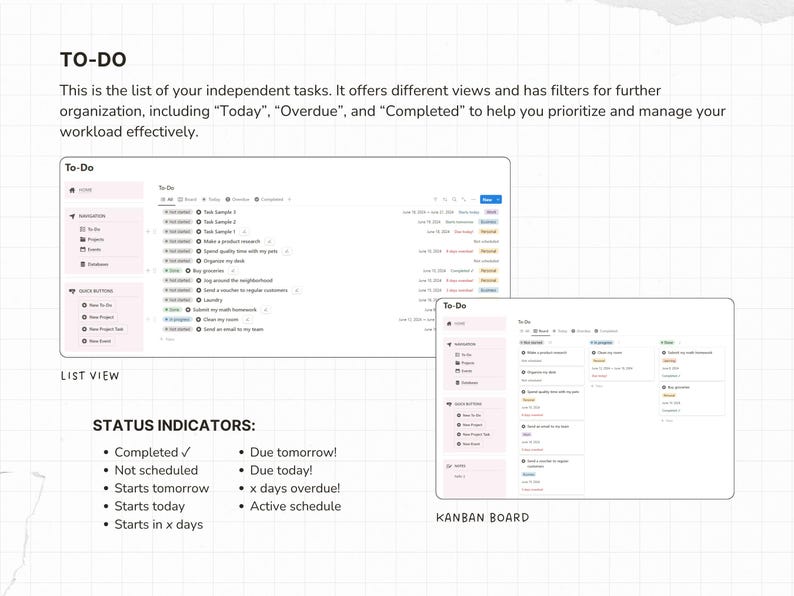Click the Databases icon in kanban board sidebar
The width and height of the screenshot is (794, 596).
[x=458, y=383]
